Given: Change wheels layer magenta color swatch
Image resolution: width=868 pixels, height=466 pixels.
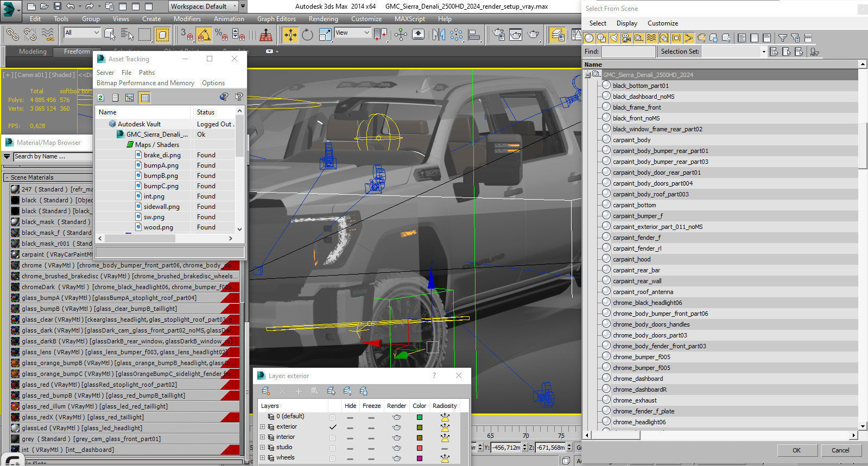Looking at the screenshot, I should (x=419, y=458).
